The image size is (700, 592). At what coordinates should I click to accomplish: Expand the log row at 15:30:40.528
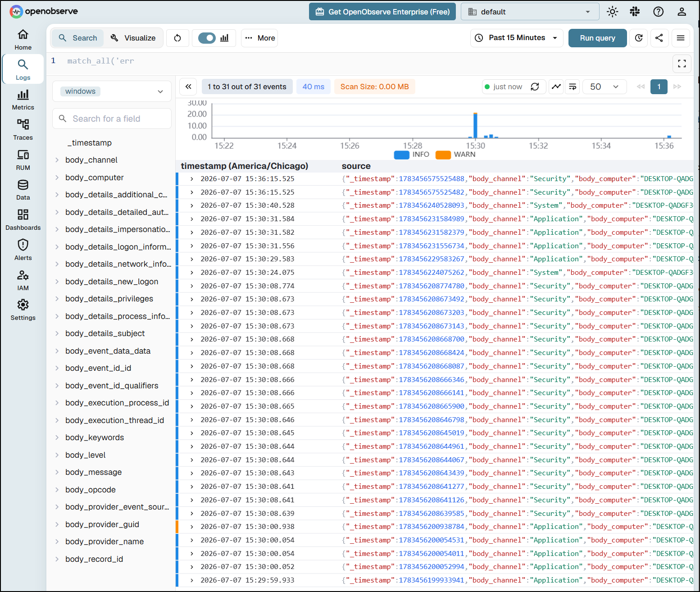[192, 205]
